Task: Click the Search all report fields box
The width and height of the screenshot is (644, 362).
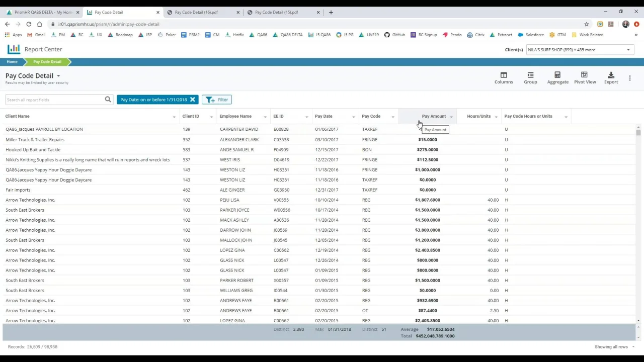Action: pos(54,100)
